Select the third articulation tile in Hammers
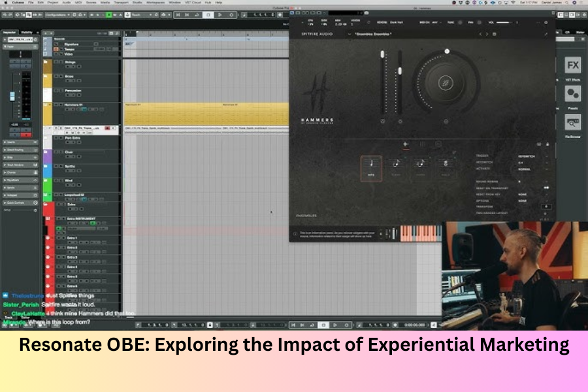 [420, 168]
